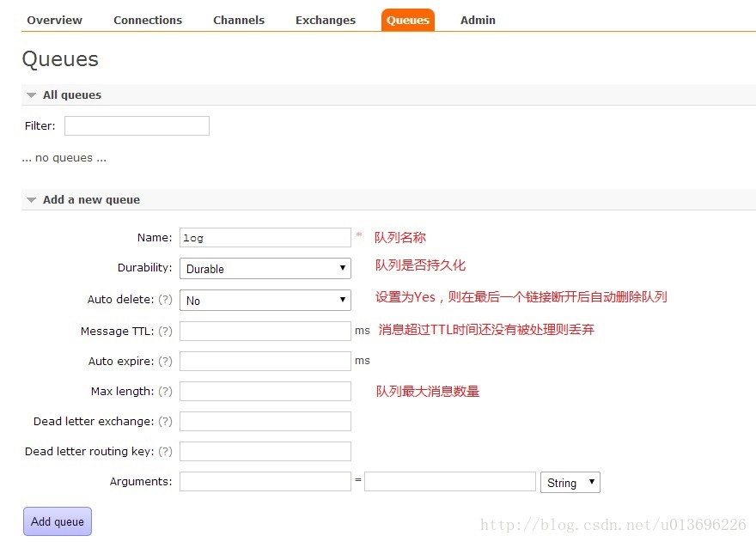Viewport: 756px width, 542px height.
Task: Click the 'Arguments:' label
Action: pyautogui.click(x=141, y=481)
